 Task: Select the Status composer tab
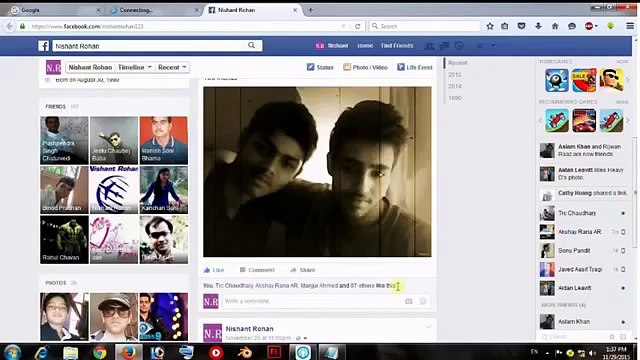320,67
